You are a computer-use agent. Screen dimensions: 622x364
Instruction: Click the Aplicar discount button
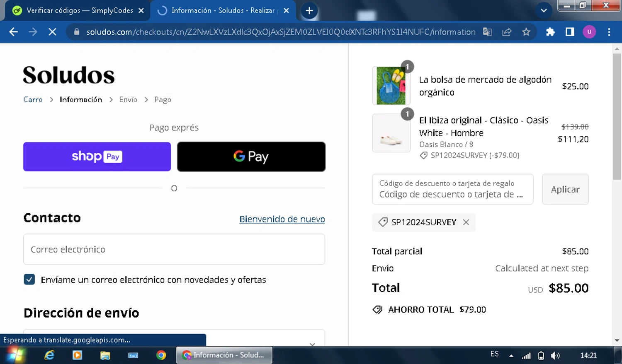point(565,189)
